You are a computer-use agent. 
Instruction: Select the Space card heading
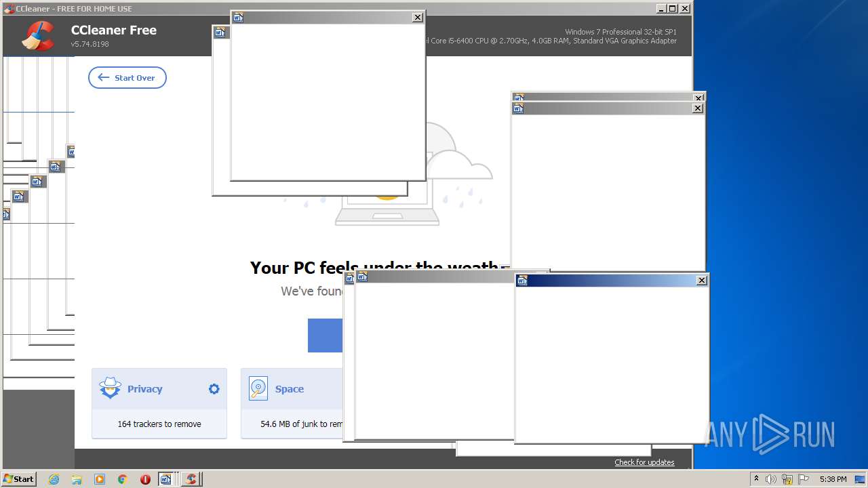pyautogui.click(x=289, y=389)
